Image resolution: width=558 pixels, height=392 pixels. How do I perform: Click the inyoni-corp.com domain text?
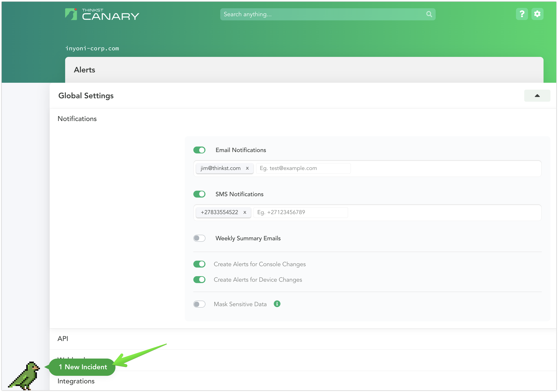click(92, 48)
